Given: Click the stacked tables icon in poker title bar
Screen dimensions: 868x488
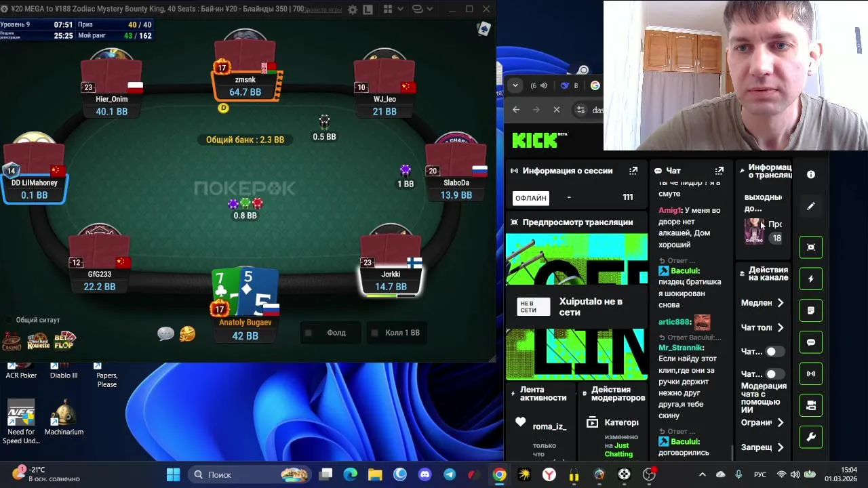Looking at the screenshot, I should click(418, 9).
